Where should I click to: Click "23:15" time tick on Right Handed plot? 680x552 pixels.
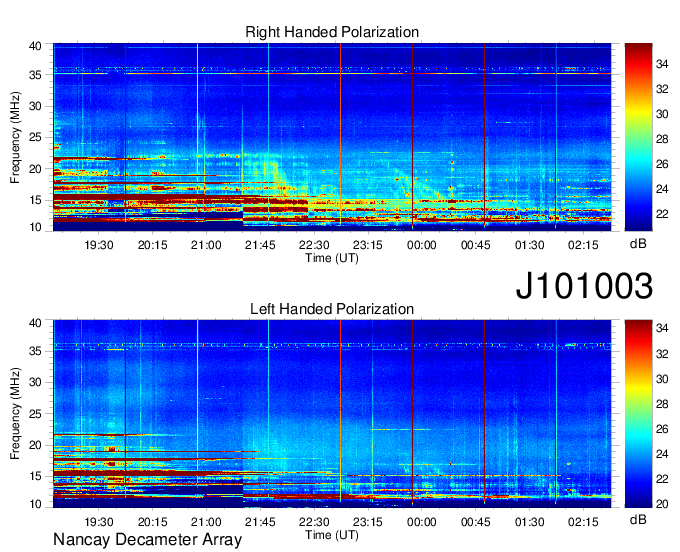tap(368, 245)
